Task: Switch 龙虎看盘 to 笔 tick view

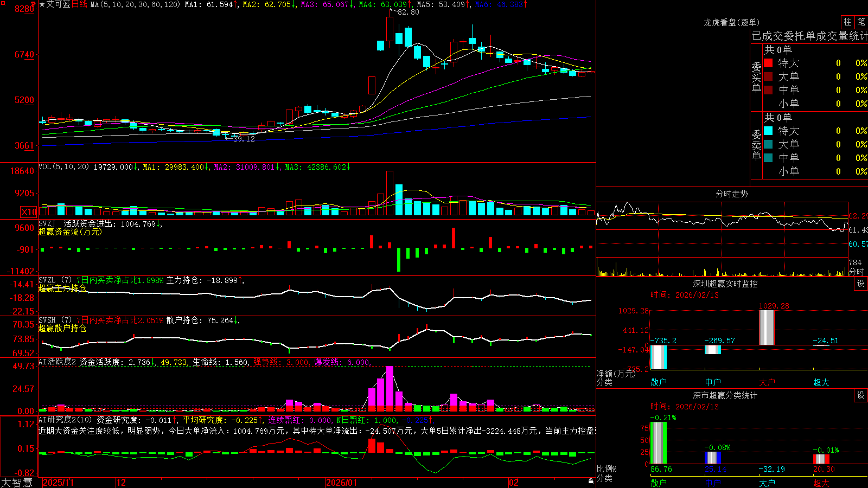Action: (x=861, y=22)
